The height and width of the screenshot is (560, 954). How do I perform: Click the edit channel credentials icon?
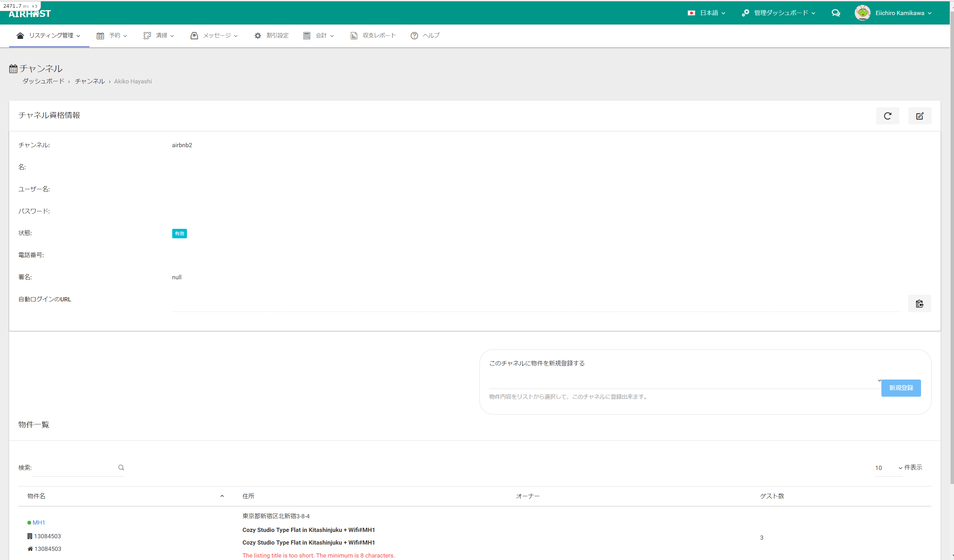919,116
